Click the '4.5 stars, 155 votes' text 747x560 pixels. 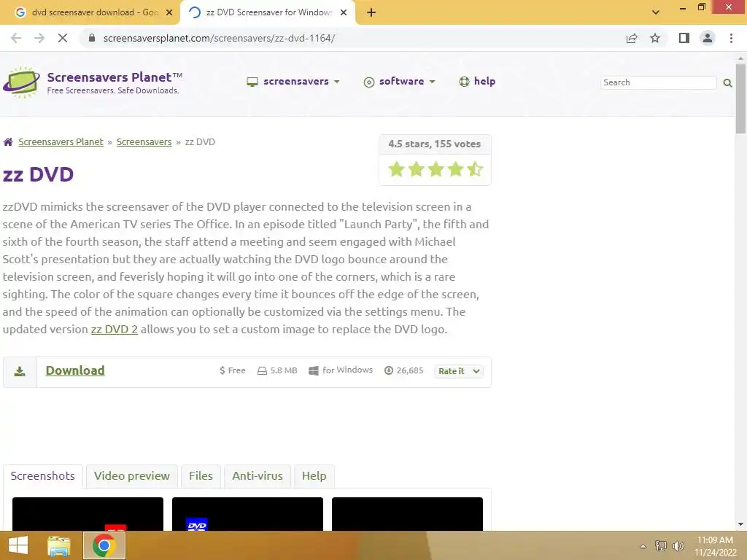click(435, 144)
